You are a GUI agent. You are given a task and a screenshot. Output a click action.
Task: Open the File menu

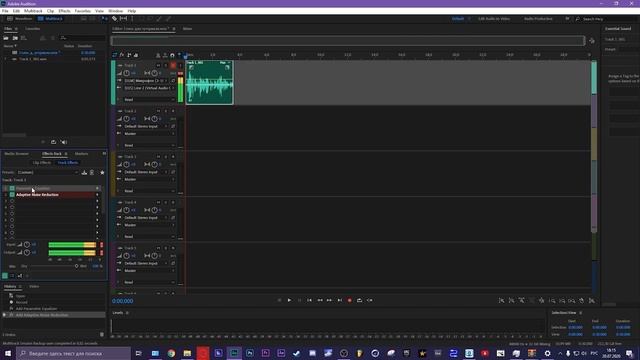click(x=5, y=11)
